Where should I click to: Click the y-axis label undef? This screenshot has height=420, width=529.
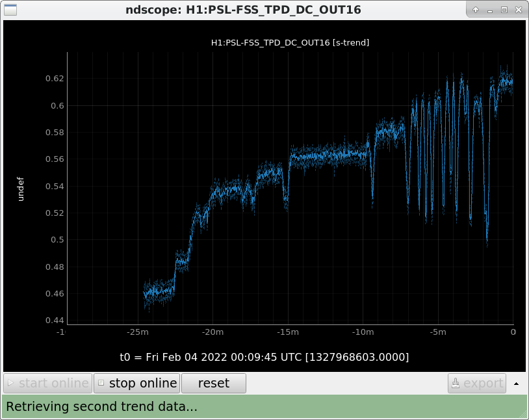click(x=21, y=189)
